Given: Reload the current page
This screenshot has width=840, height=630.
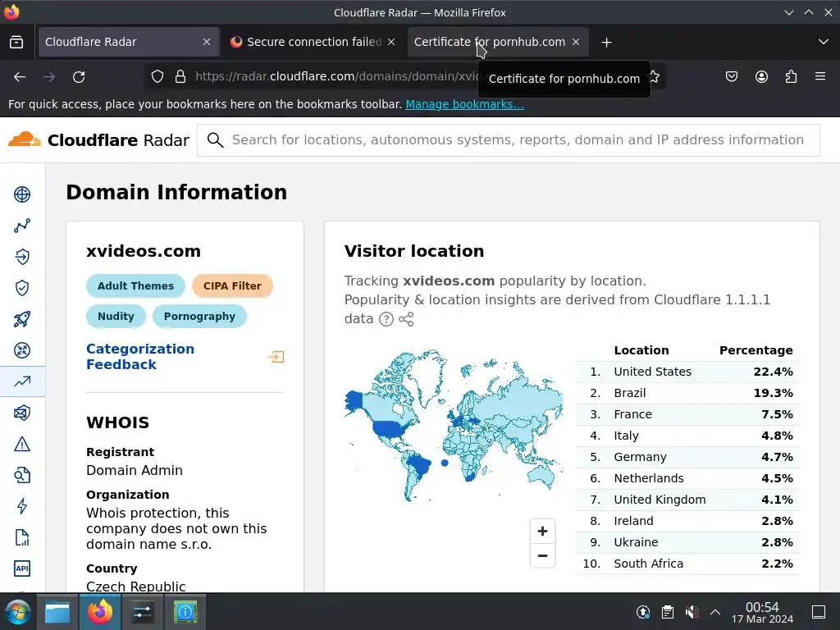Looking at the screenshot, I should coord(79,77).
